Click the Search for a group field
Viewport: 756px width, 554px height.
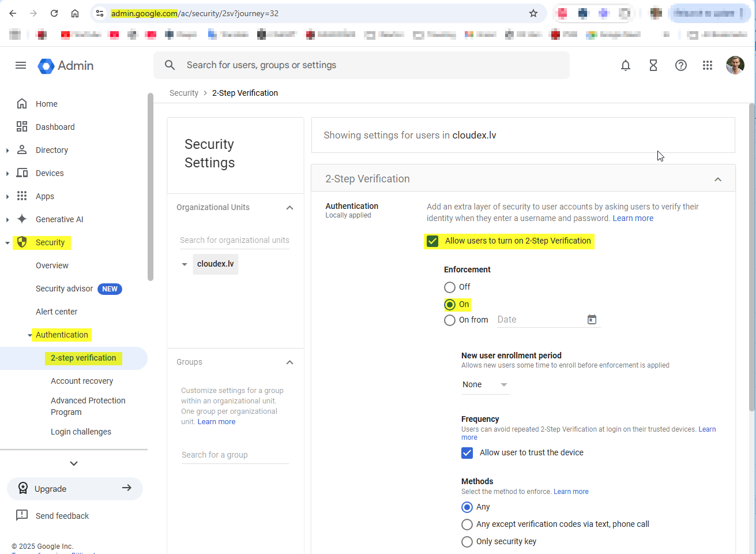point(235,455)
